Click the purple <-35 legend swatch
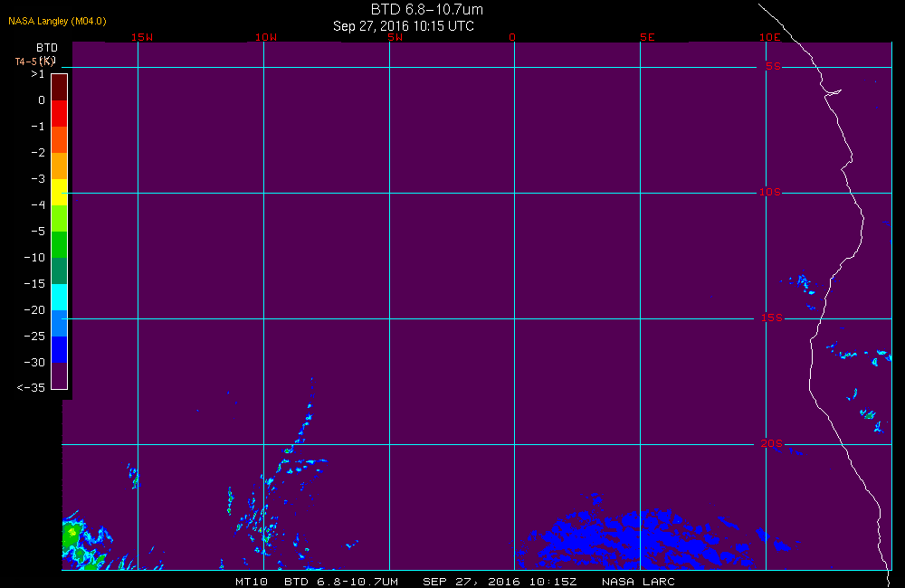This screenshot has width=905, height=588. click(x=60, y=375)
